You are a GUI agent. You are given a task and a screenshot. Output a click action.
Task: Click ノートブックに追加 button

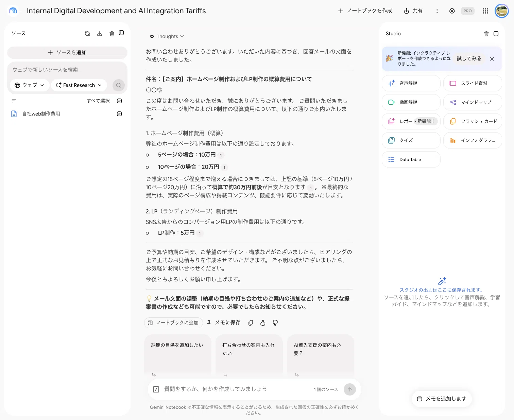pos(174,323)
